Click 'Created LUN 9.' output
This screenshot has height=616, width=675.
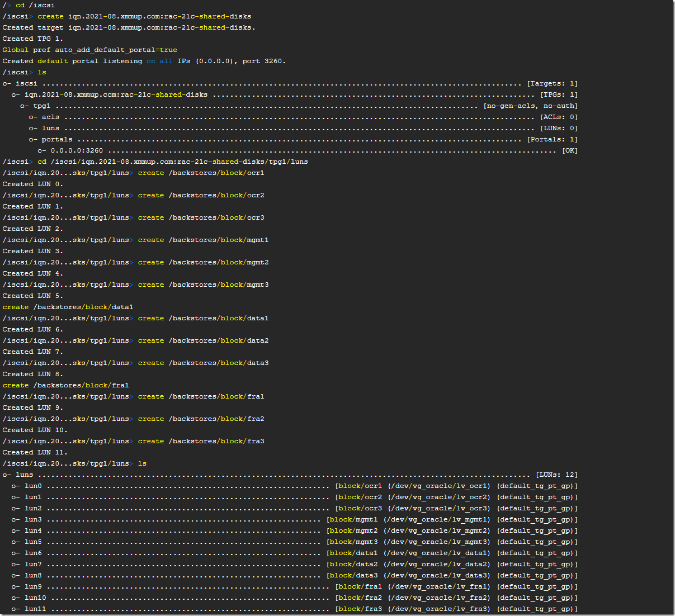[33, 407]
